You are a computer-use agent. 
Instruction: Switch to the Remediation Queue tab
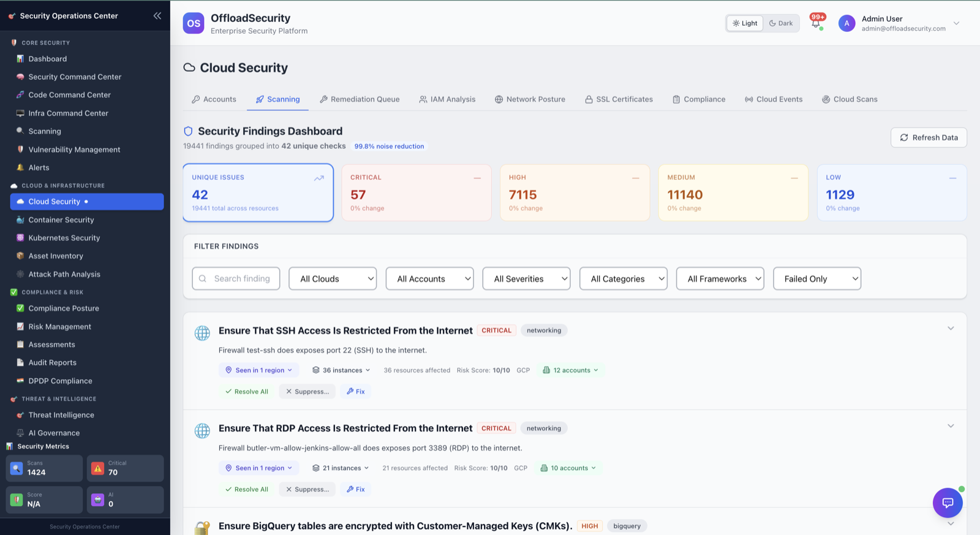(x=360, y=99)
